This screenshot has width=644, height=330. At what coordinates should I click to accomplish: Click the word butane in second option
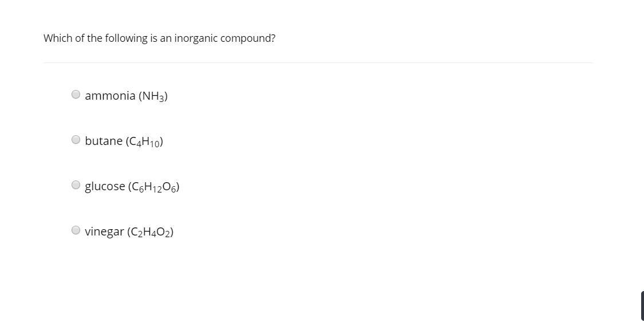[x=104, y=141]
